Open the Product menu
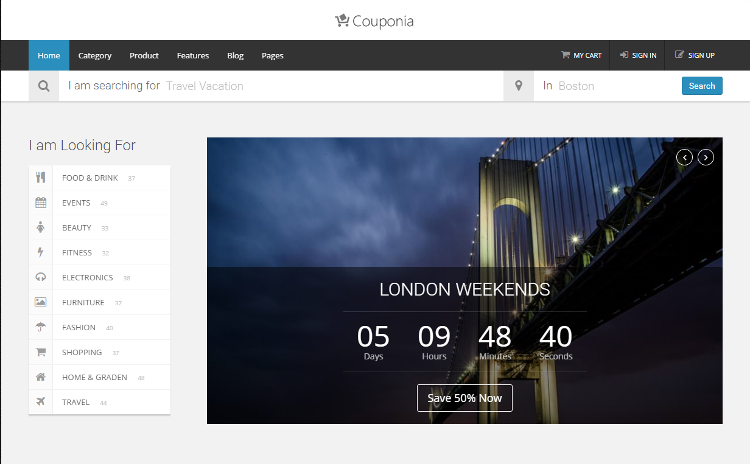Screen dimensions: 750x464 tap(144, 55)
